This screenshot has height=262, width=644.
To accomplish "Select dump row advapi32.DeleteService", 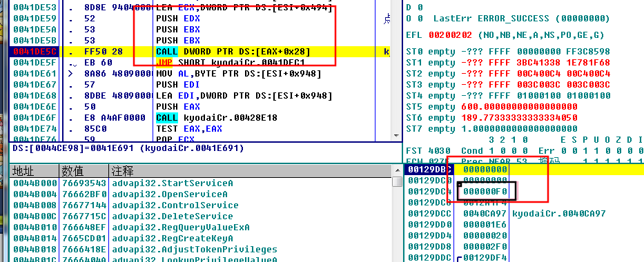I will (173, 216).
